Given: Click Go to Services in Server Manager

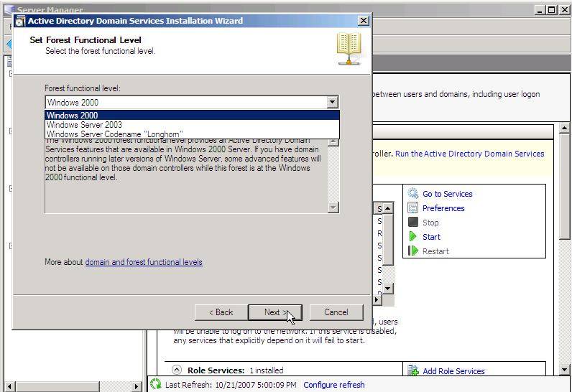Looking at the screenshot, I should point(447,194).
